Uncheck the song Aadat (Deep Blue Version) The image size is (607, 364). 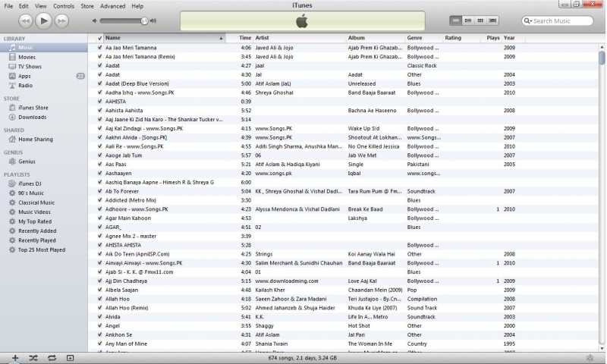pyautogui.click(x=100, y=83)
